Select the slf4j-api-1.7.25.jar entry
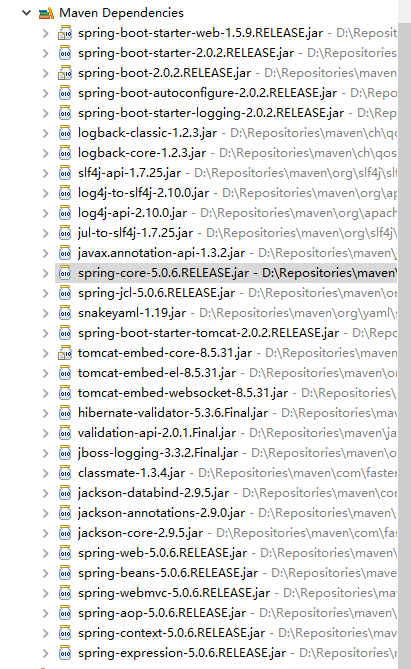This screenshot has height=669, width=411. coord(129,173)
